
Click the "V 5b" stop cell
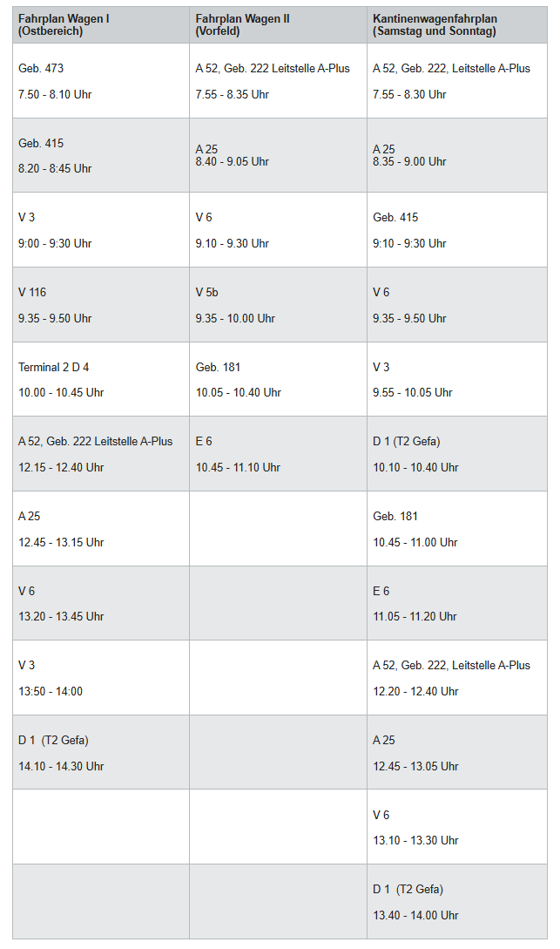[x=278, y=305]
